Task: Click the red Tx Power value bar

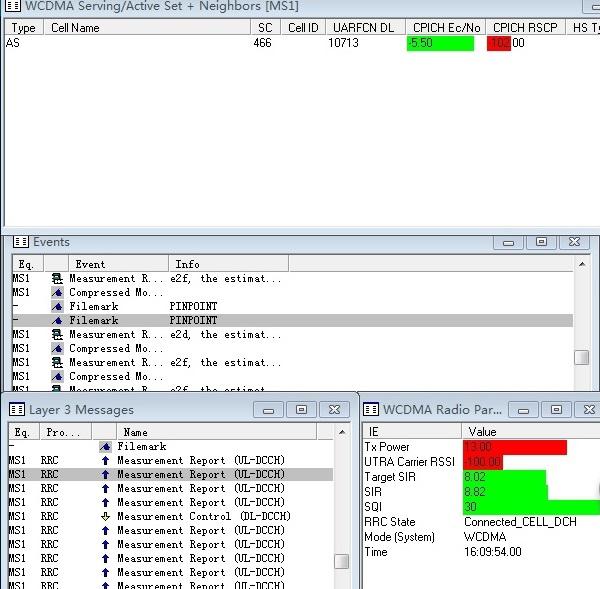Action: coord(515,447)
